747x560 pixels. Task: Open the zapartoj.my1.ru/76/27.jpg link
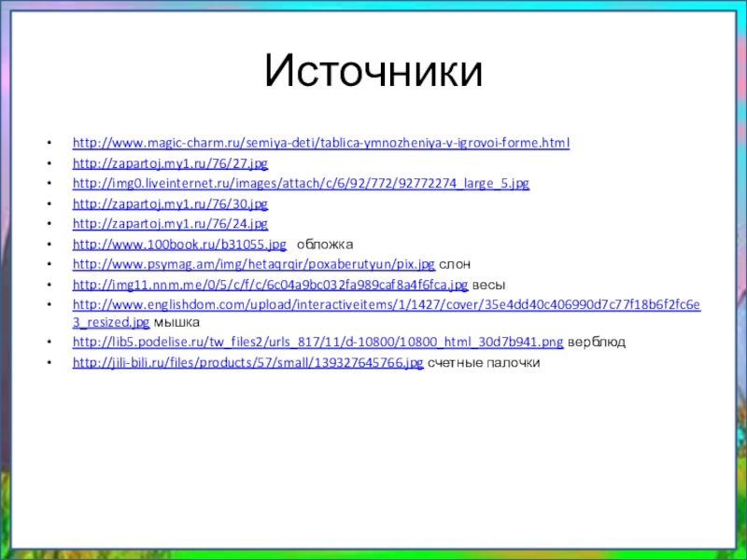[170, 162]
